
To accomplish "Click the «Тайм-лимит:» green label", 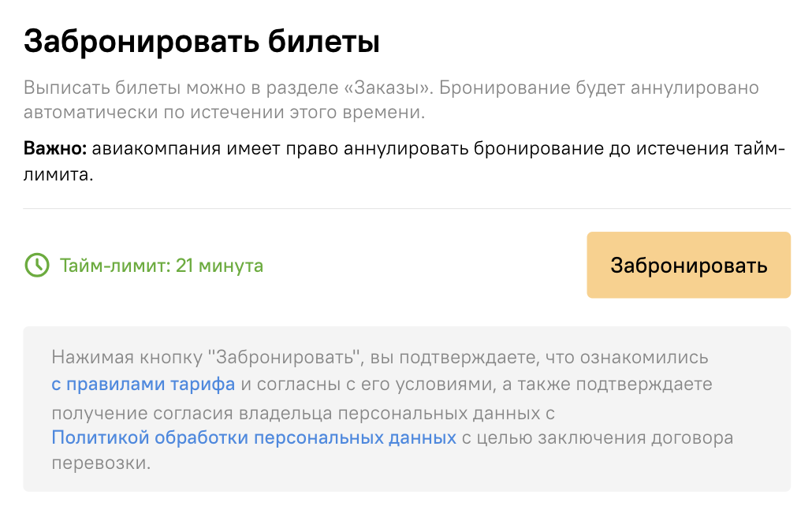I will pos(115,266).
